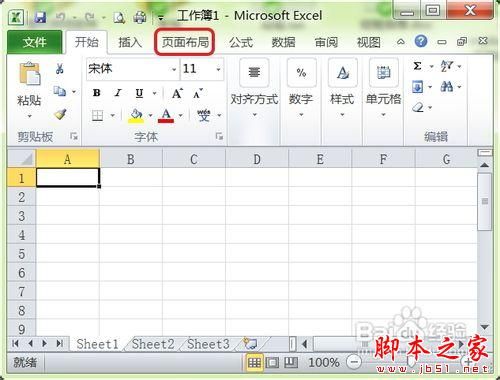Switch to the 插入 (Insert) tab

(x=130, y=42)
